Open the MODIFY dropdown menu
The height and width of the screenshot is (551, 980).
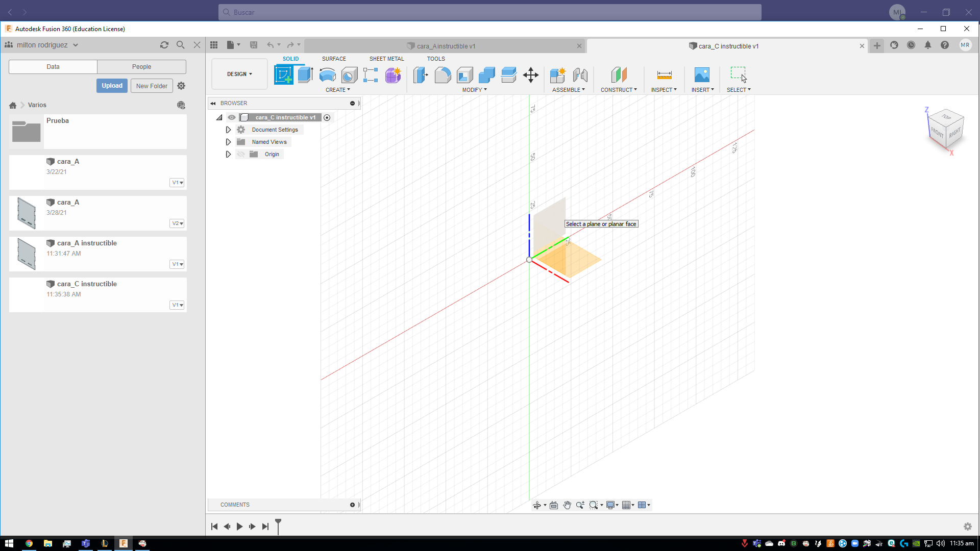pyautogui.click(x=475, y=90)
